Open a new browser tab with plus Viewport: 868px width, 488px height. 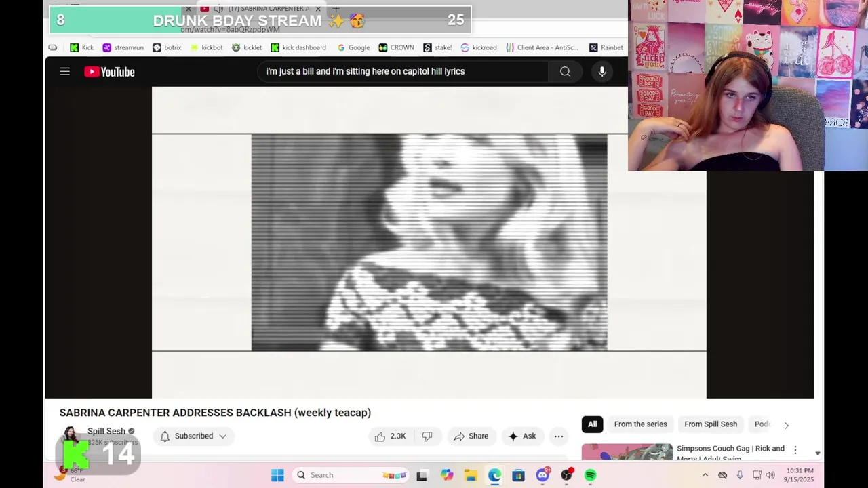336,9
